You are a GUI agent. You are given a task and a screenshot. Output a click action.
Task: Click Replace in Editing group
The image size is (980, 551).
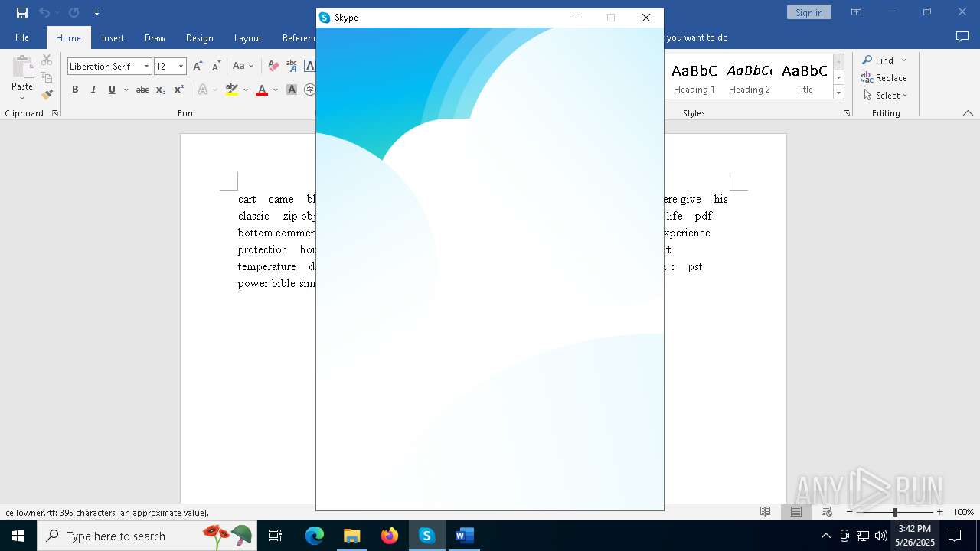tap(884, 77)
